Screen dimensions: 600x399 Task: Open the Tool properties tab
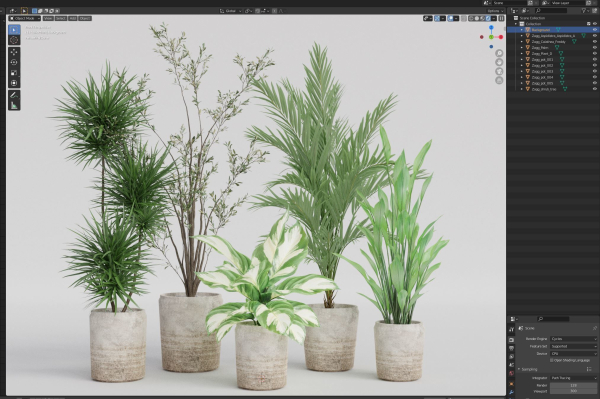[x=512, y=330]
